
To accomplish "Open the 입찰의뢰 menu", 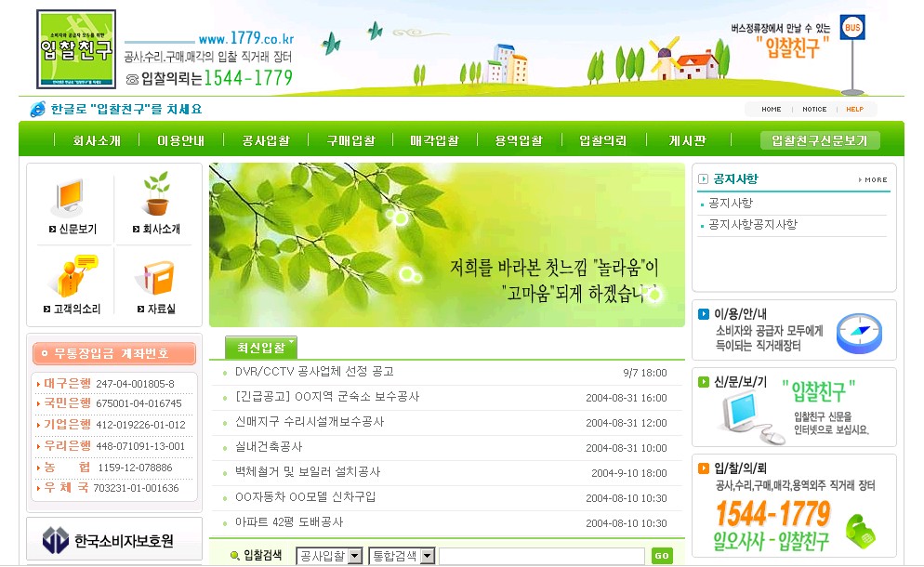I will point(603,140).
